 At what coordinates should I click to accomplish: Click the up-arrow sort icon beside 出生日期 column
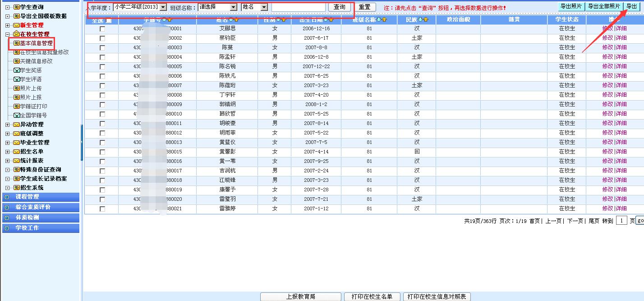tap(331, 20)
